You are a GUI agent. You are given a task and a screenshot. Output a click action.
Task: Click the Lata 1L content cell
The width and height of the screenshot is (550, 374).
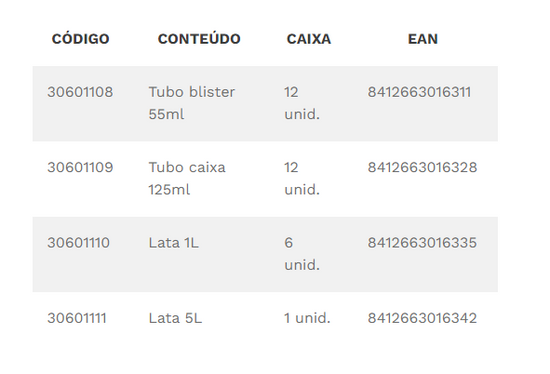174,243
